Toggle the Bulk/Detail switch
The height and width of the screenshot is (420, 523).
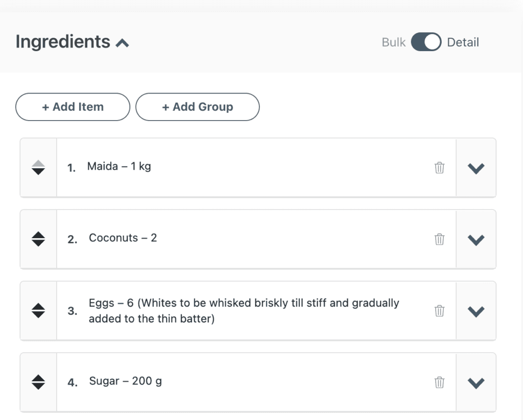(426, 42)
